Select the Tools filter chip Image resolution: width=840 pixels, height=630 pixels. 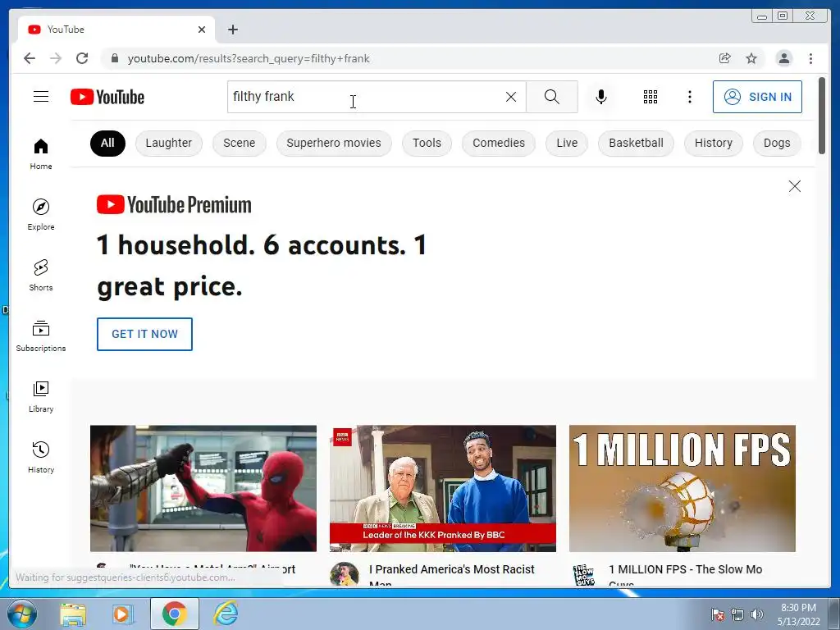coord(427,143)
